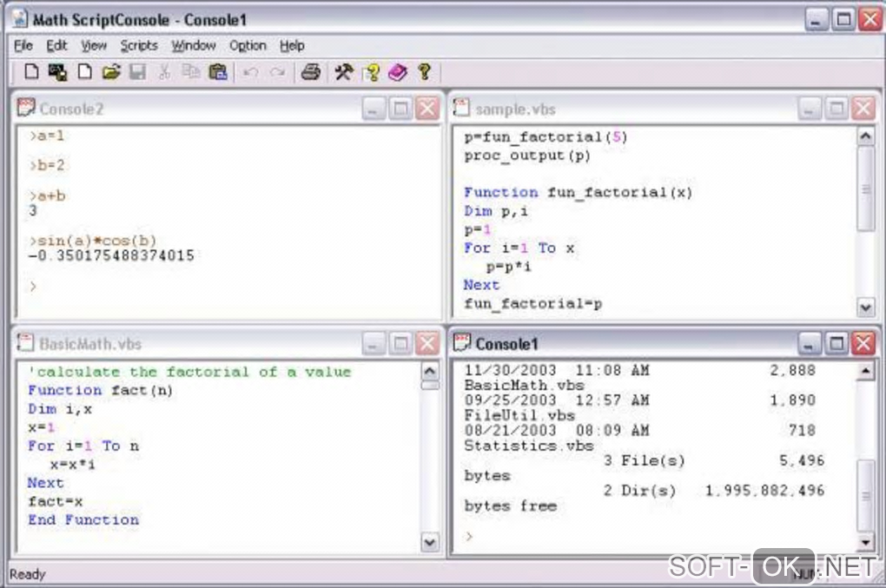
Task: Click 'Function fun_factorial(x)' line
Action: pos(578,192)
